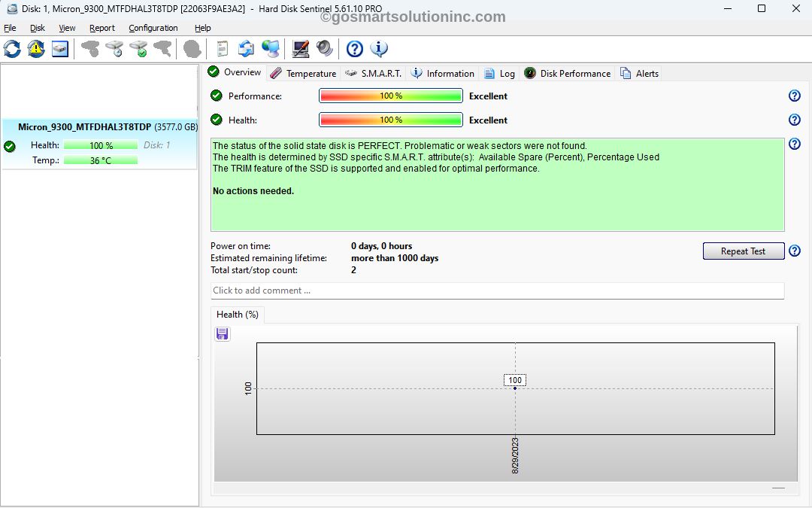Open the Disk menu
Viewport: 812px width, 508px height.
pyautogui.click(x=38, y=28)
